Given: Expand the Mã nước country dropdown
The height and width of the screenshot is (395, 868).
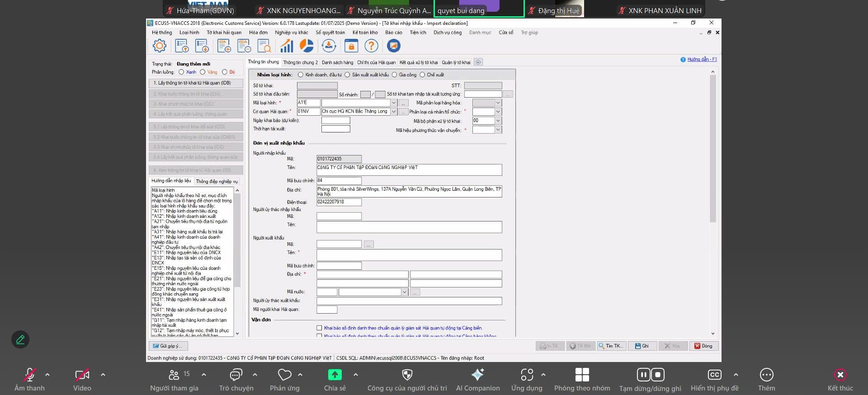Looking at the screenshot, I should (x=404, y=292).
